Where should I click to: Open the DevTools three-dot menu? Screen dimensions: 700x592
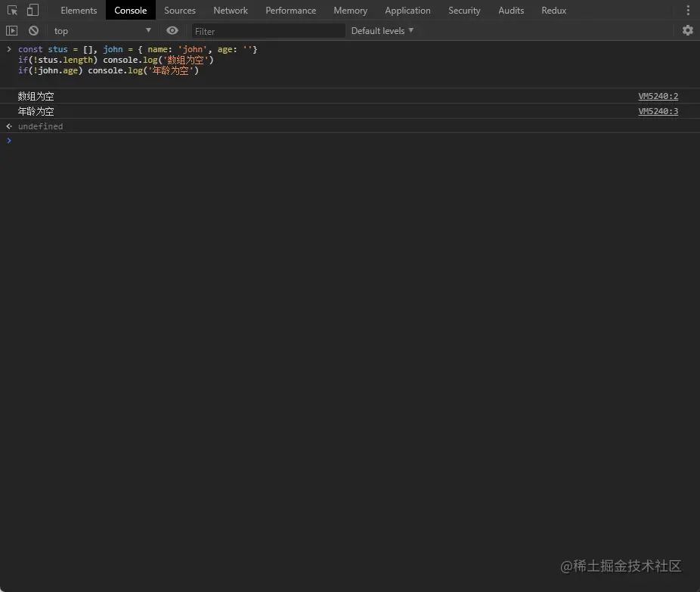[x=688, y=11]
